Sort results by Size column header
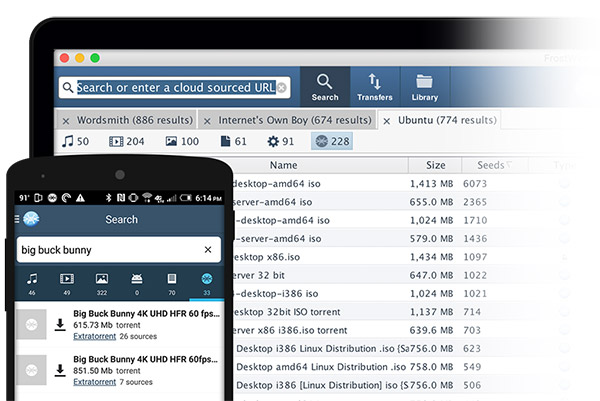 (435, 165)
